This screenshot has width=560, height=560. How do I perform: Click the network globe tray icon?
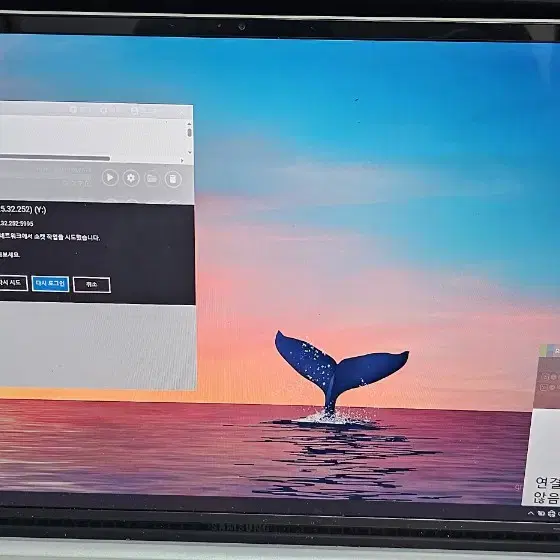click(551, 514)
